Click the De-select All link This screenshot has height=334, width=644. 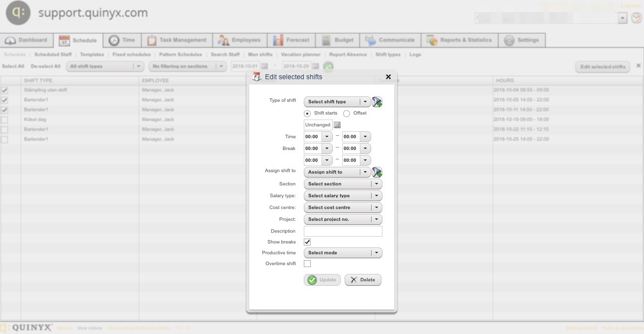pyautogui.click(x=46, y=66)
